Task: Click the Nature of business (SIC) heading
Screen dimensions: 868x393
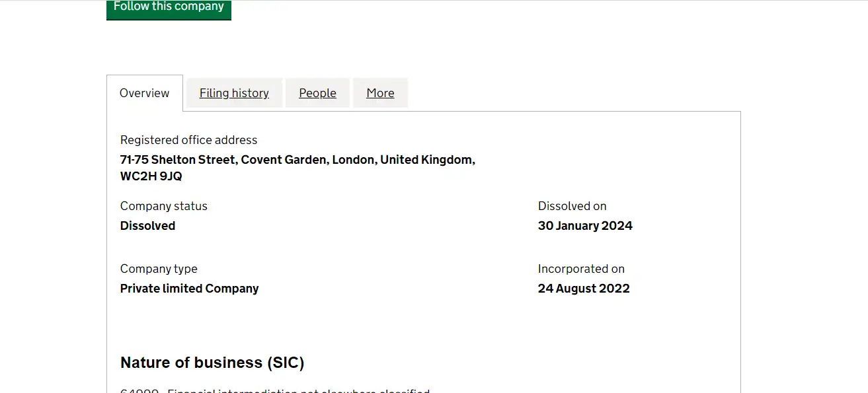Action: (x=212, y=363)
